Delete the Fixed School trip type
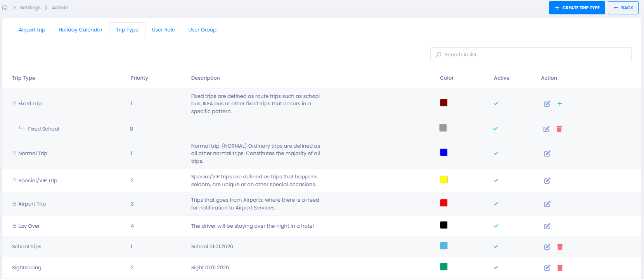This screenshot has height=279, width=644. [559, 129]
